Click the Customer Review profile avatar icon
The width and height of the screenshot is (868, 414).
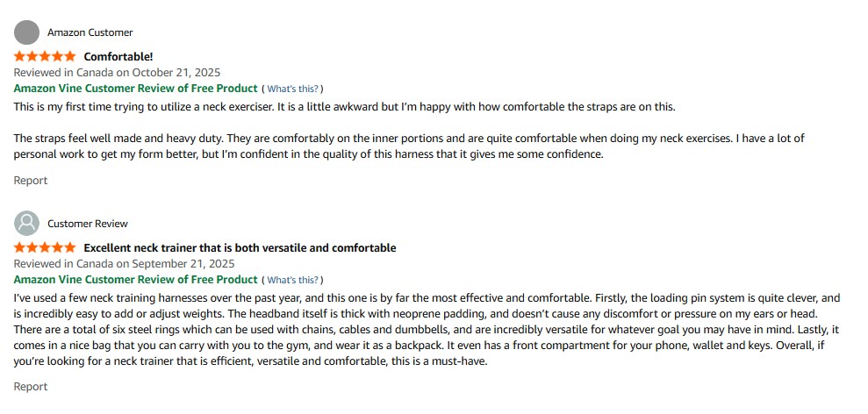27,224
